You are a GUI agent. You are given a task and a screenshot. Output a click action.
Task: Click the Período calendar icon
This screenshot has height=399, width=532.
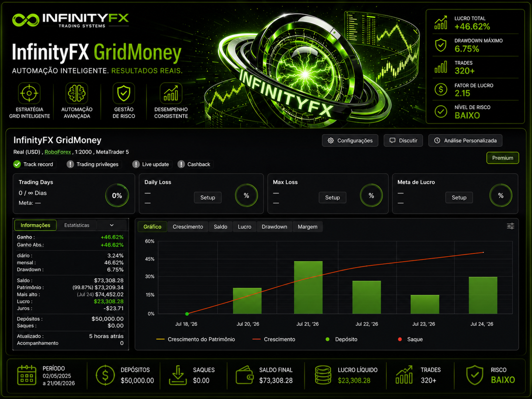(x=27, y=375)
